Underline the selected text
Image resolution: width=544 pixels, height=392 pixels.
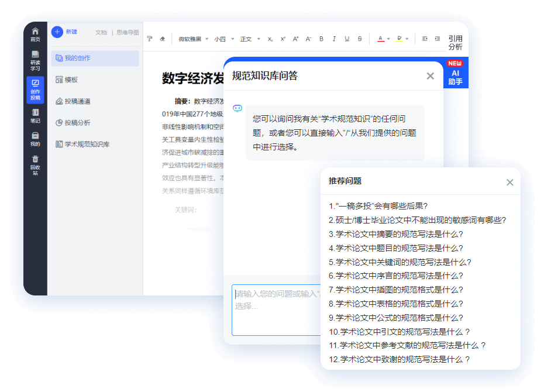[346, 39]
